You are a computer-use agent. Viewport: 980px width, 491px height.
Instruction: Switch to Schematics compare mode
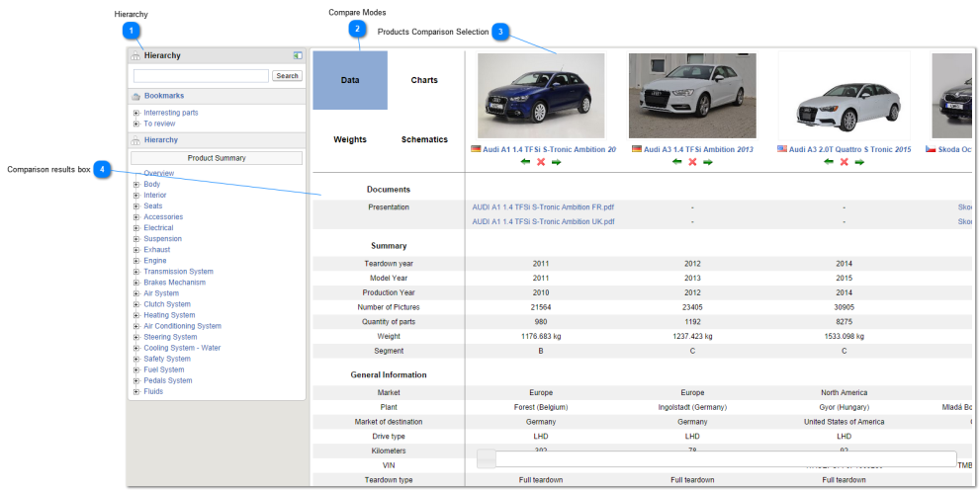pyautogui.click(x=424, y=139)
